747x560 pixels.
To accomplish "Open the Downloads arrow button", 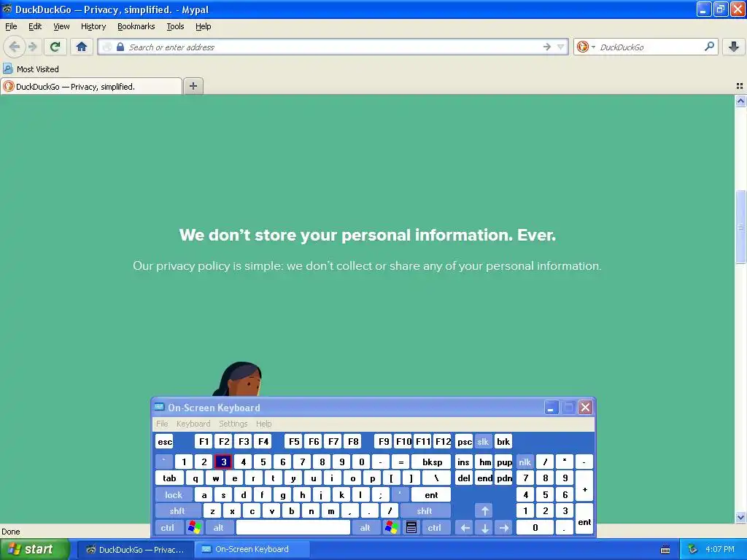I will pos(734,47).
